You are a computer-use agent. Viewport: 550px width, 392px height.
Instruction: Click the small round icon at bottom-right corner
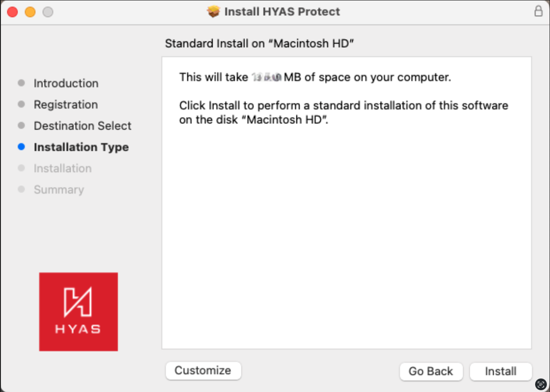[541, 384]
